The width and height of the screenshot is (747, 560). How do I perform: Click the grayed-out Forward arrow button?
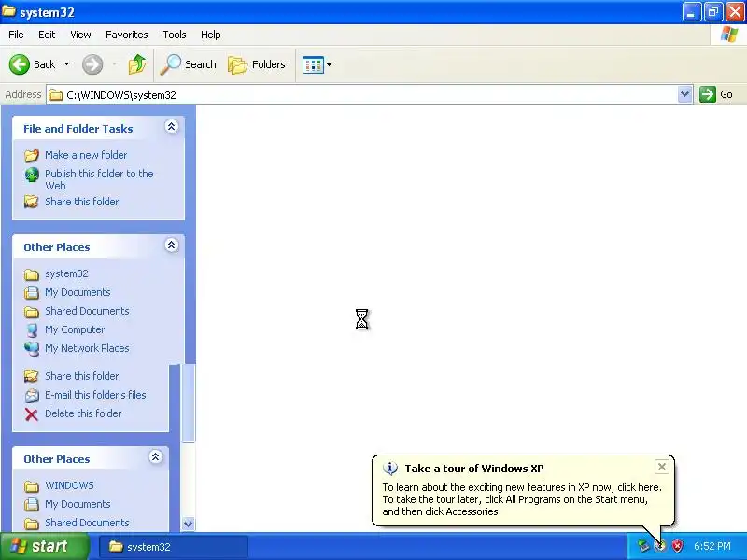click(x=92, y=64)
